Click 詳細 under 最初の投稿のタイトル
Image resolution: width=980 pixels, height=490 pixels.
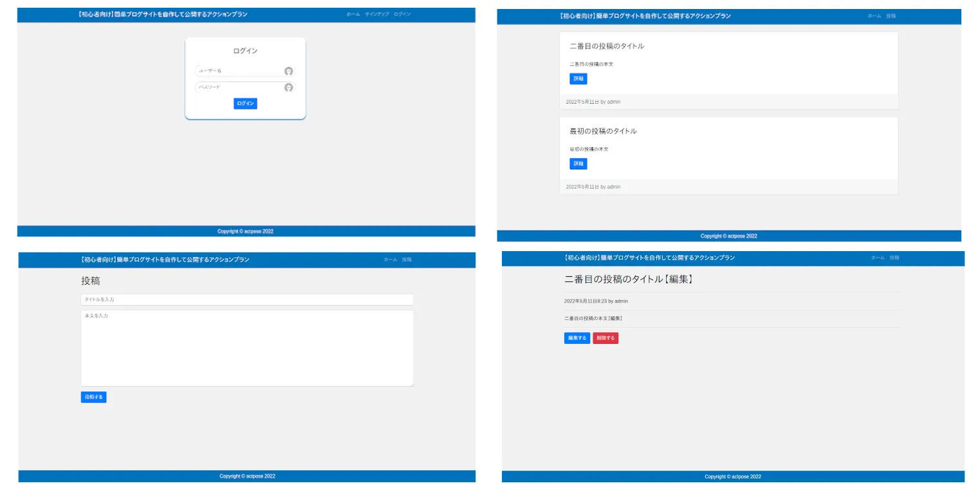point(578,164)
